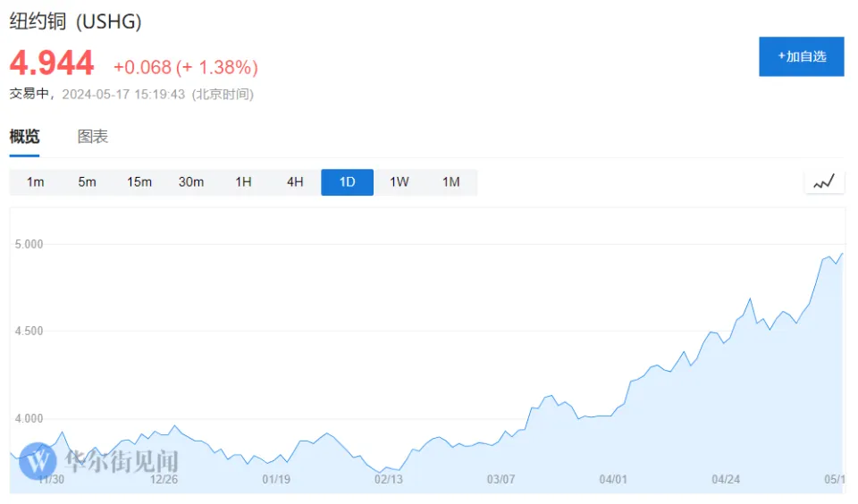The image size is (858, 504).
Task: Click the 纽约铜 (USHG) title
Action: click(x=76, y=22)
